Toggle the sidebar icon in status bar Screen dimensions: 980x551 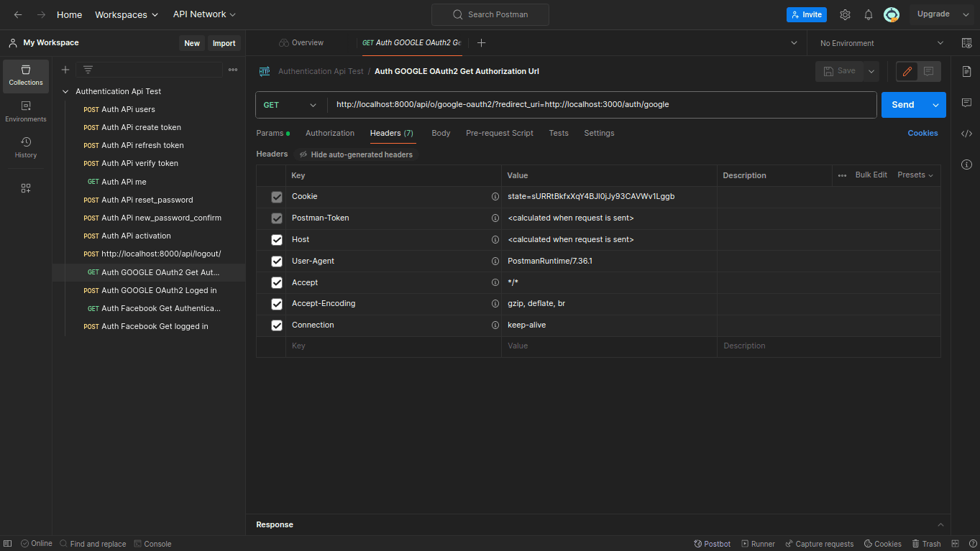pos(7,544)
